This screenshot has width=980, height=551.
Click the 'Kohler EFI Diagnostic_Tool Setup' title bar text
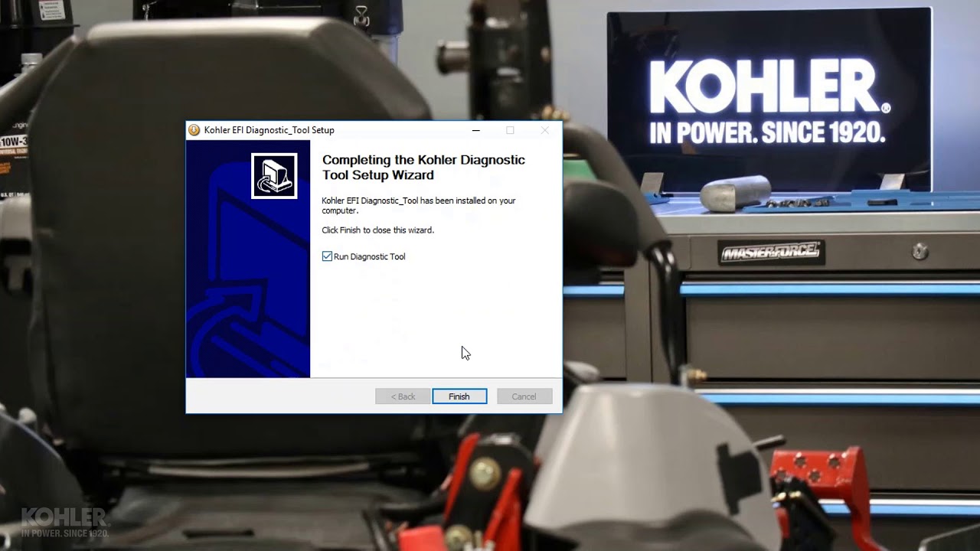pyautogui.click(x=269, y=130)
